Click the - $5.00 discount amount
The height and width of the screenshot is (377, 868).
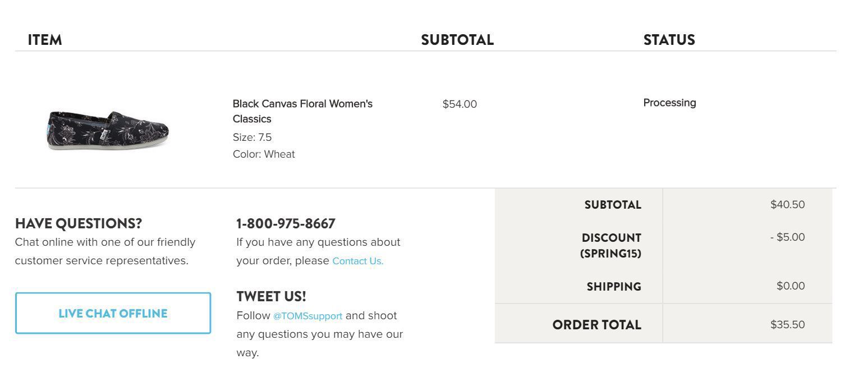(787, 237)
